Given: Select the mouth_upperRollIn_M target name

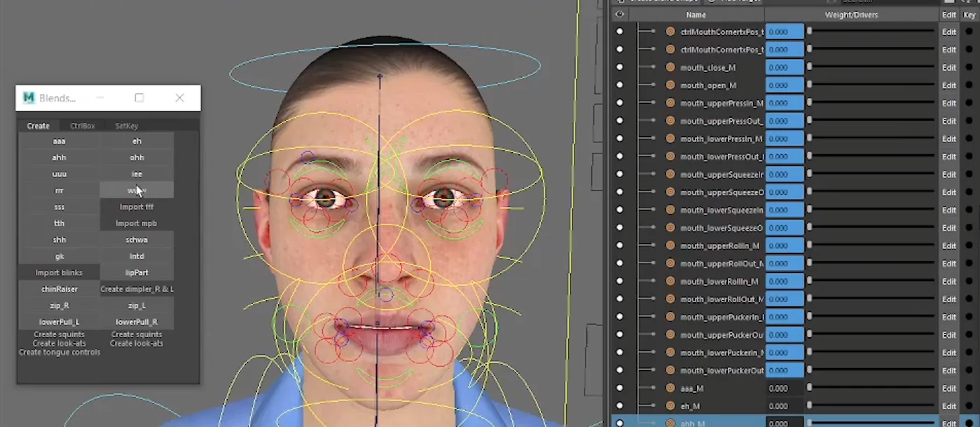Looking at the screenshot, I should click(x=719, y=246).
